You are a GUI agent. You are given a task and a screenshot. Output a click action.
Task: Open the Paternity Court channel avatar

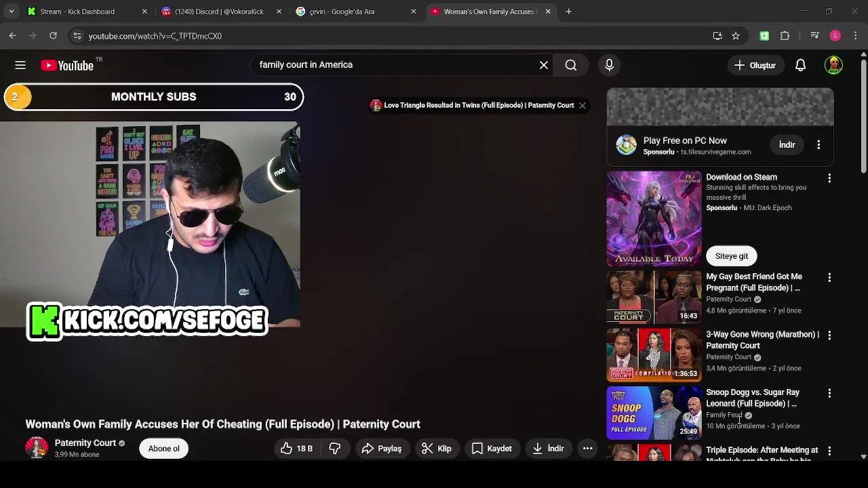tap(37, 448)
